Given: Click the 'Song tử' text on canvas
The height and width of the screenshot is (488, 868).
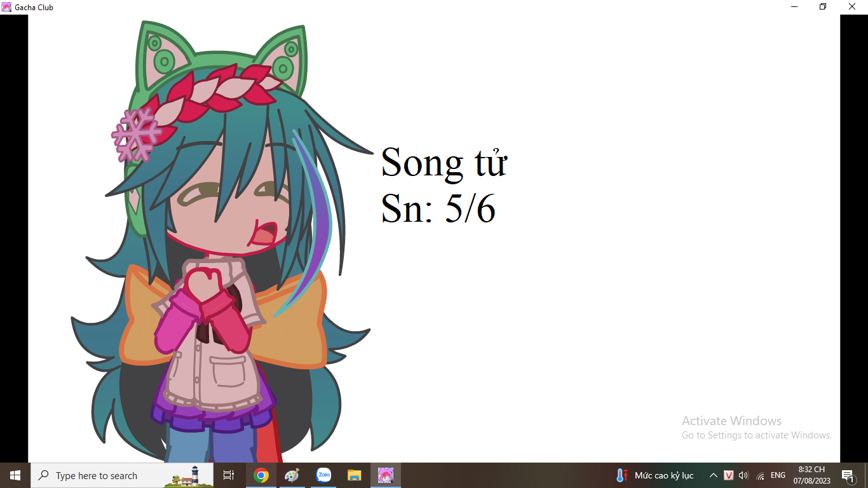Looking at the screenshot, I should [444, 163].
